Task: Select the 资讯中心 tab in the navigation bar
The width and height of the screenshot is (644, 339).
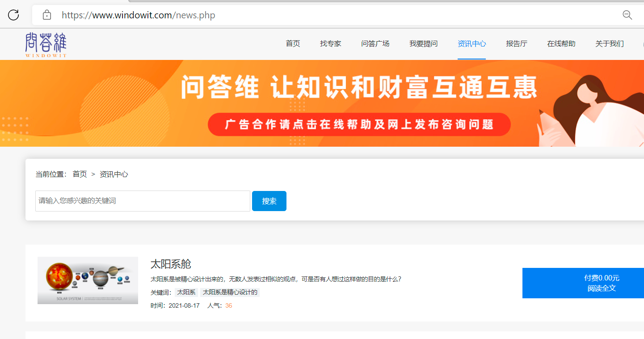Action: click(x=471, y=44)
